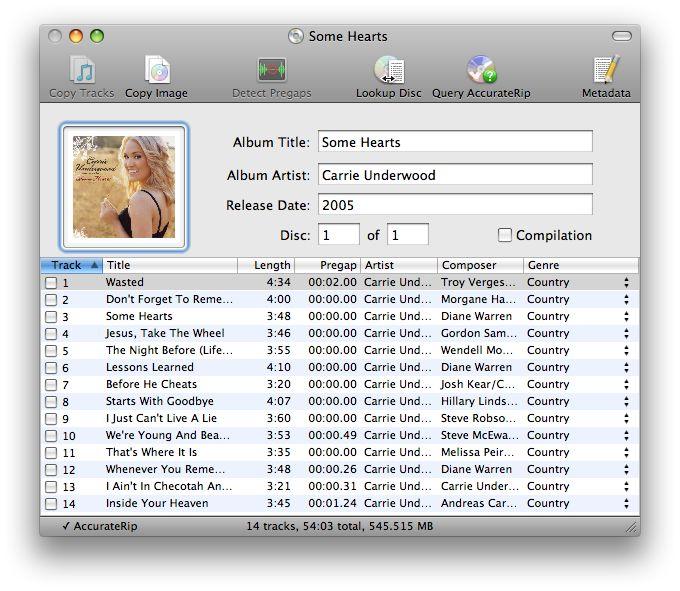Sort by the Genre column header
The width and height of the screenshot is (680, 591).
[x=581, y=265]
